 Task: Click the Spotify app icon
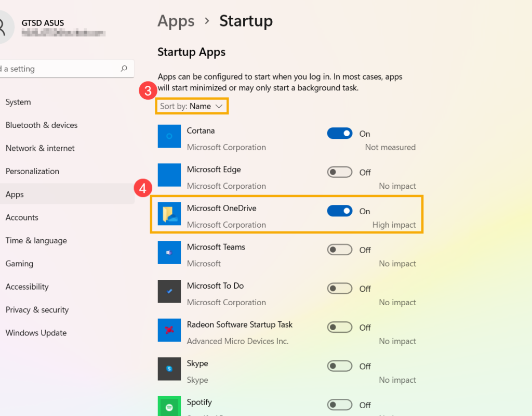point(169,407)
